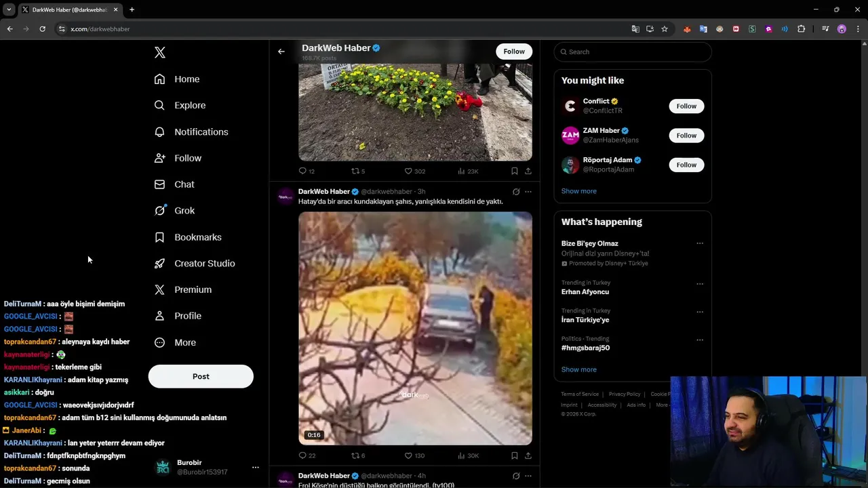Open options for Erhan Afyoncu trend

click(x=700, y=284)
